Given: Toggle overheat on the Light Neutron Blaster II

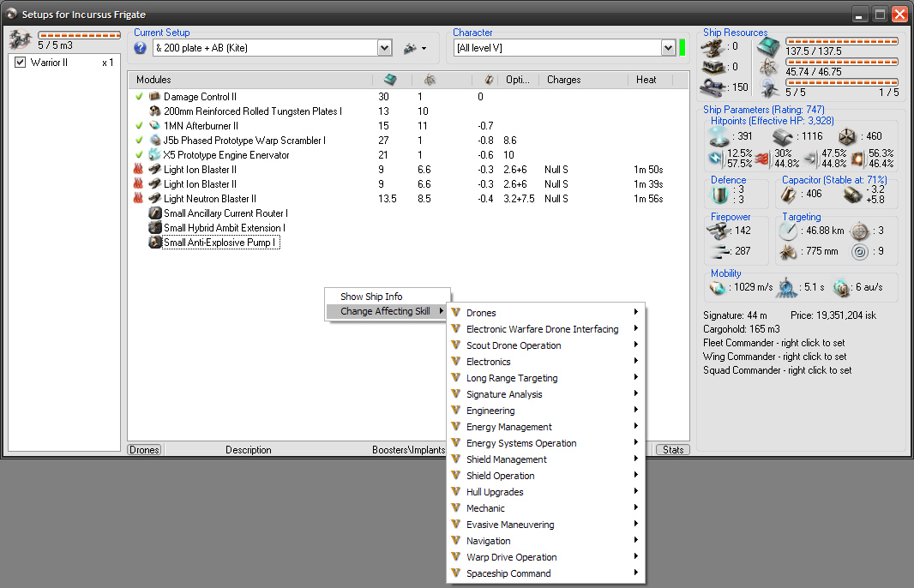Looking at the screenshot, I should click(x=139, y=199).
